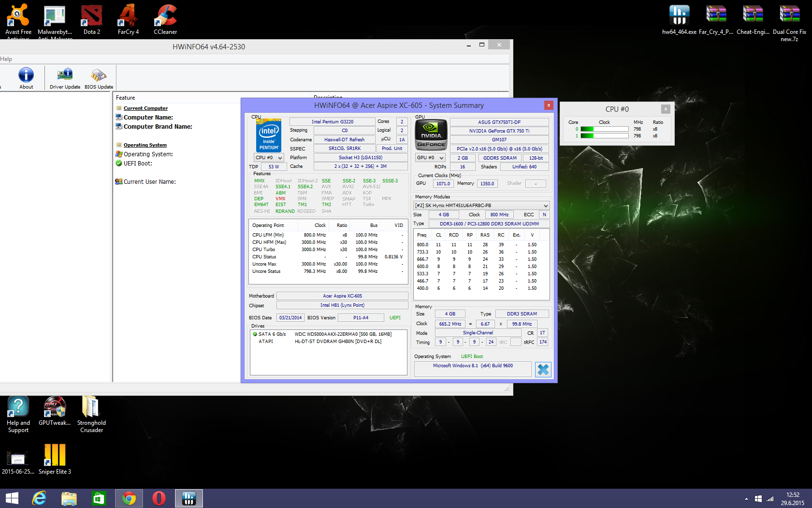The image size is (812, 508).
Task: Open the GPU #0 selector dropdown
Action: pos(430,158)
